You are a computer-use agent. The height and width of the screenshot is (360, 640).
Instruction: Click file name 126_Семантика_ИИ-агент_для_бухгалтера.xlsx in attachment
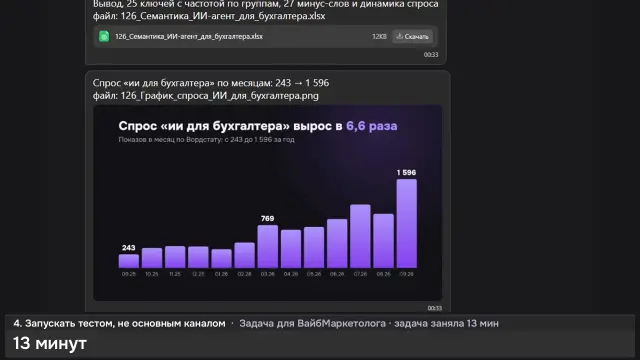(x=189, y=36)
